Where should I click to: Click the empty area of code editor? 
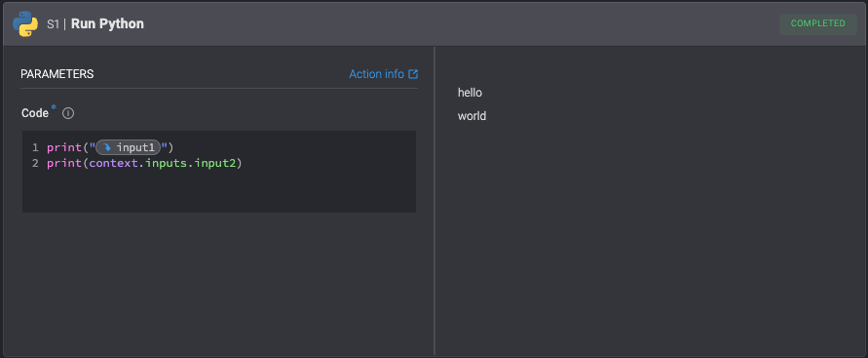(x=218, y=191)
